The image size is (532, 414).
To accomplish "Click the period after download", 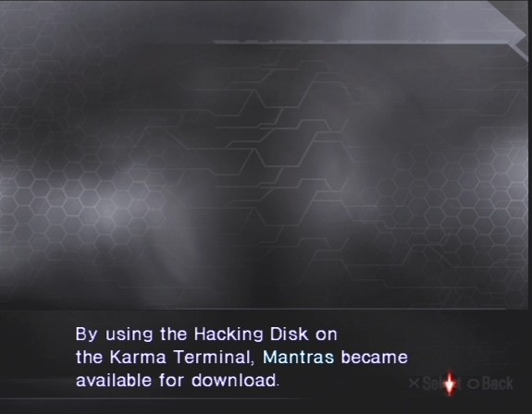I will [278, 386].
